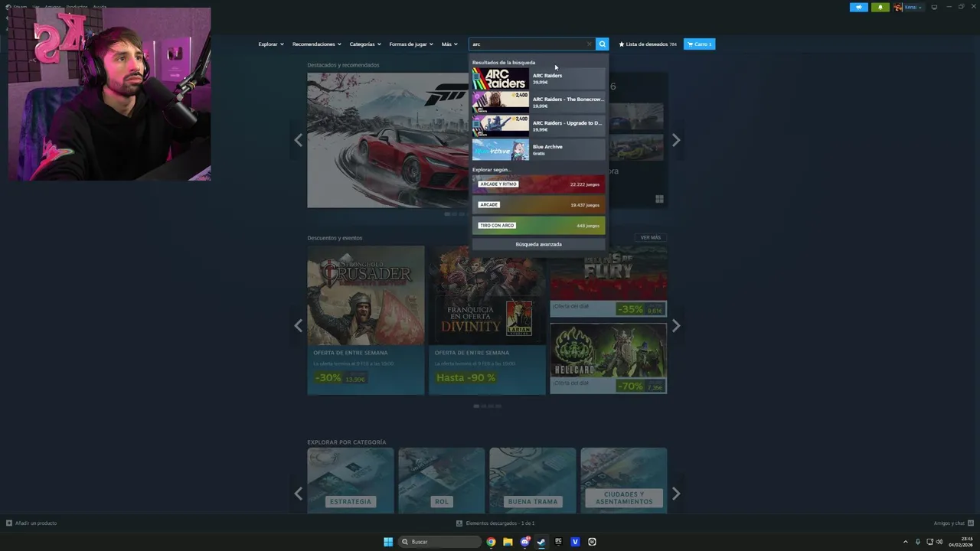Open Franquicia en oferta Divinity card
The image size is (980, 551).
click(x=487, y=320)
